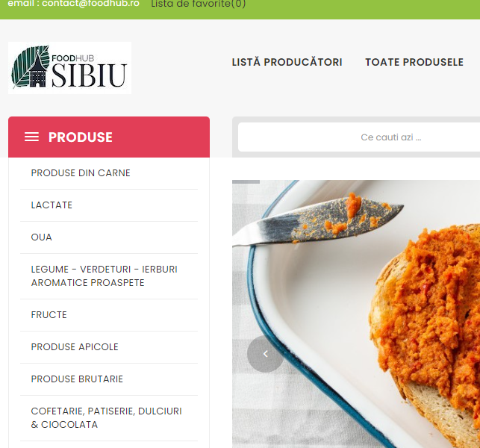This screenshot has width=480, height=448.
Task: Open the Oua category
Action: [41, 237]
